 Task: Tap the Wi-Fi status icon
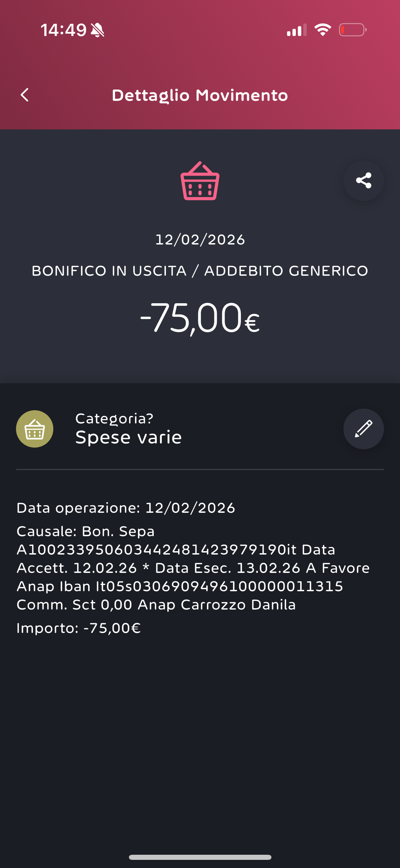coord(322,30)
